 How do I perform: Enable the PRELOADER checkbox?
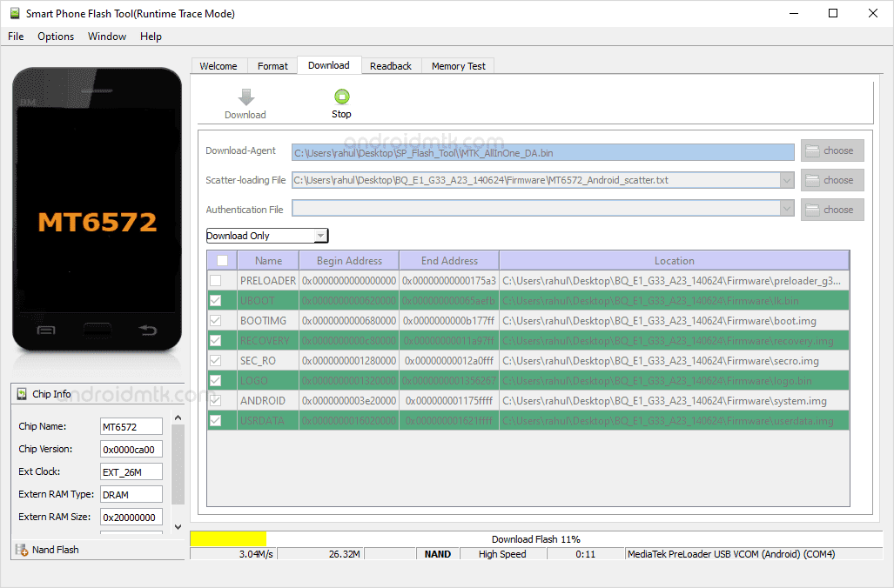(x=220, y=279)
